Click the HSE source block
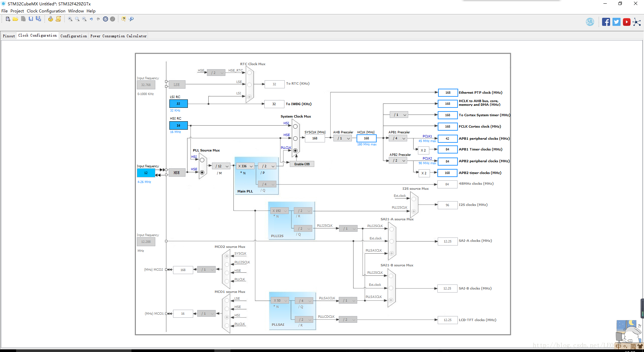This screenshot has height=352, width=644. [177, 173]
